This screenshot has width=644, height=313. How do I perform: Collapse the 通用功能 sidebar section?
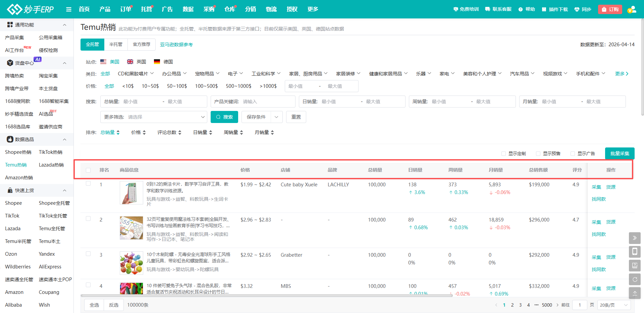click(65, 25)
